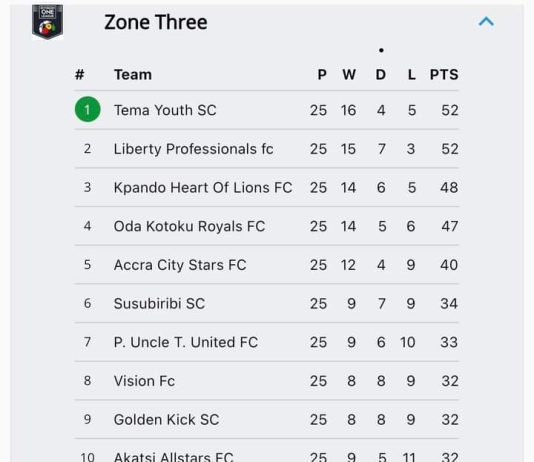
Task: Open Golden Kick SC team entry
Action: [166, 419]
